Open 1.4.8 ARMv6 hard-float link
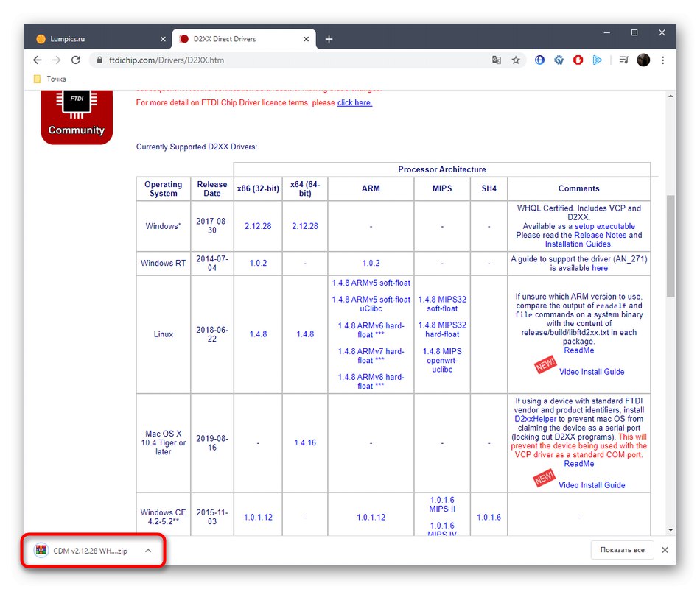The width and height of the screenshot is (700, 589). pos(371,330)
